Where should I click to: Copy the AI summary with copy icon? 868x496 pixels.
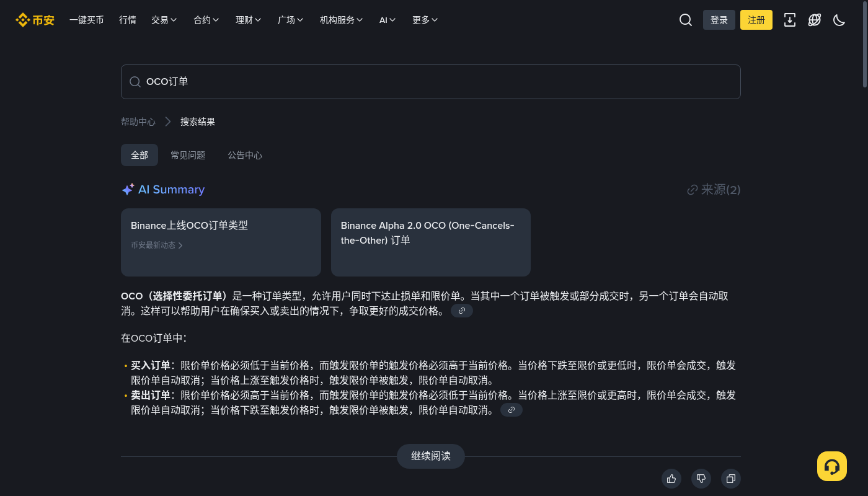(x=731, y=479)
